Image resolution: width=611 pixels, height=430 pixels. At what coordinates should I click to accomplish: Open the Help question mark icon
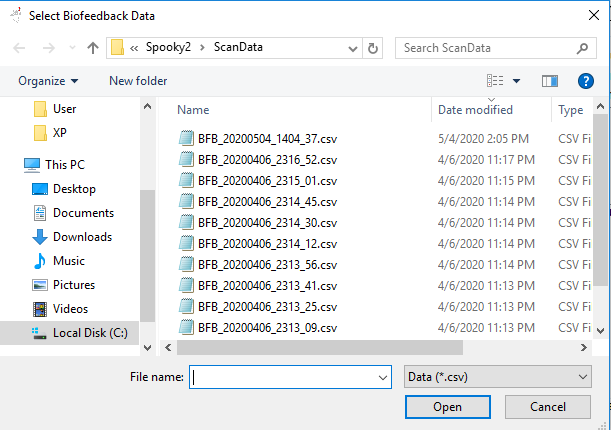tap(586, 81)
